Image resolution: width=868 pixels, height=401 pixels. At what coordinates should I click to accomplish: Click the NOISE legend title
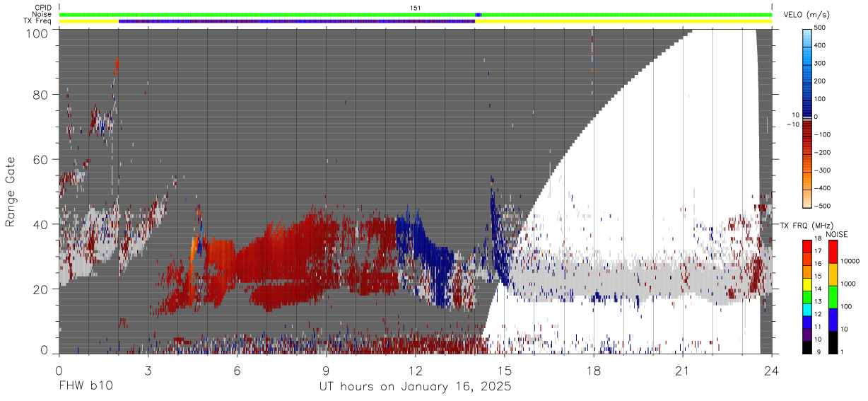pyautogui.click(x=838, y=234)
